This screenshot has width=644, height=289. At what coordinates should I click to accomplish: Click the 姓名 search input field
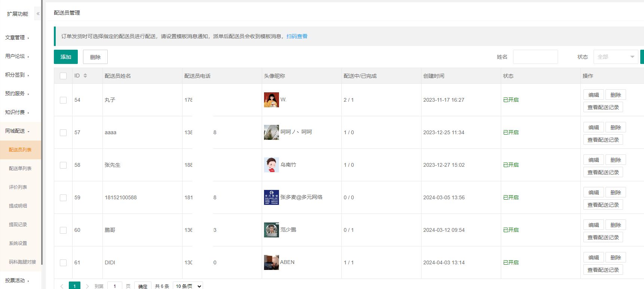pyautogui.click(x=535, y=57)
